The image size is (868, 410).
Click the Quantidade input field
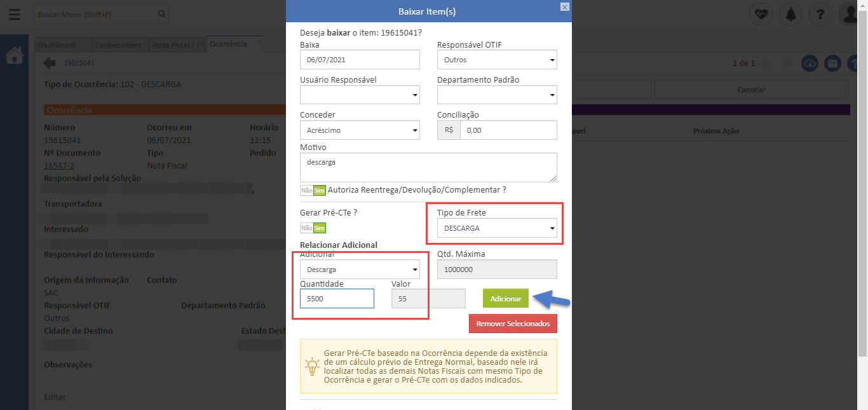point(337,299)
